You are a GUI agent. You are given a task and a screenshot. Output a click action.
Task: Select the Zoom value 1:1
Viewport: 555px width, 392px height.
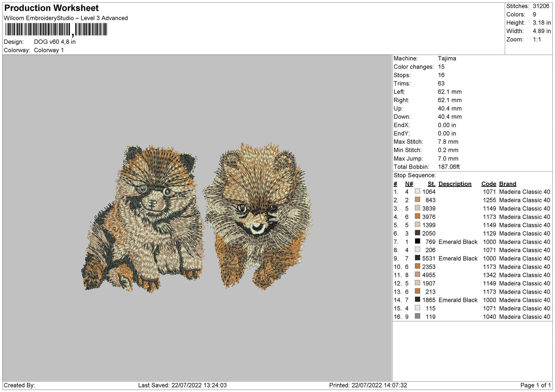[x=537, y=40]
